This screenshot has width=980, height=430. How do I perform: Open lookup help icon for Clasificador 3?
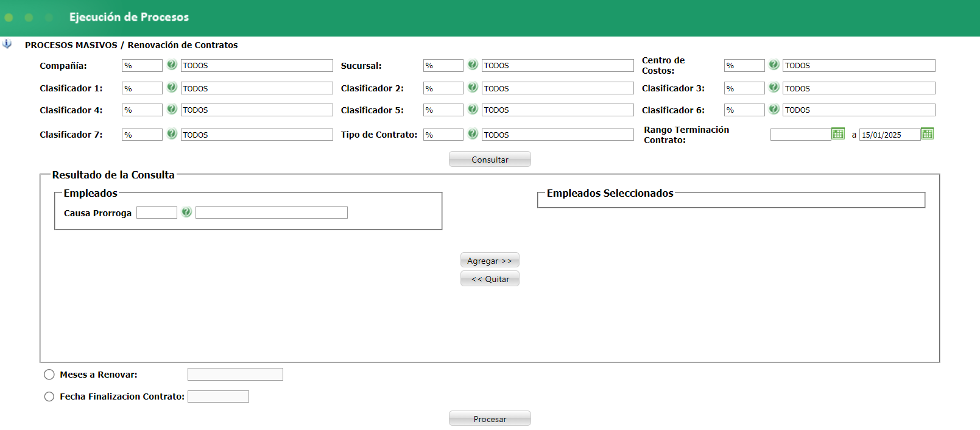coord(774,88)
